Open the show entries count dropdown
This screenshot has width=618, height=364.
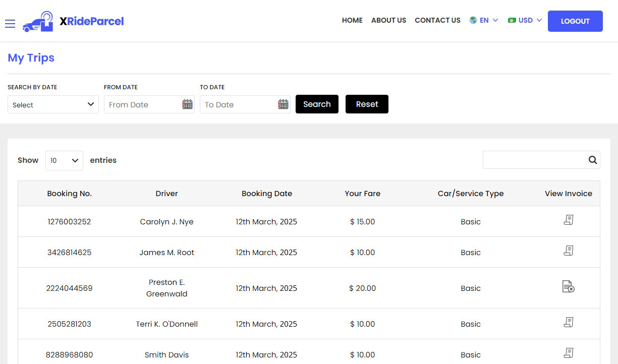64,160
